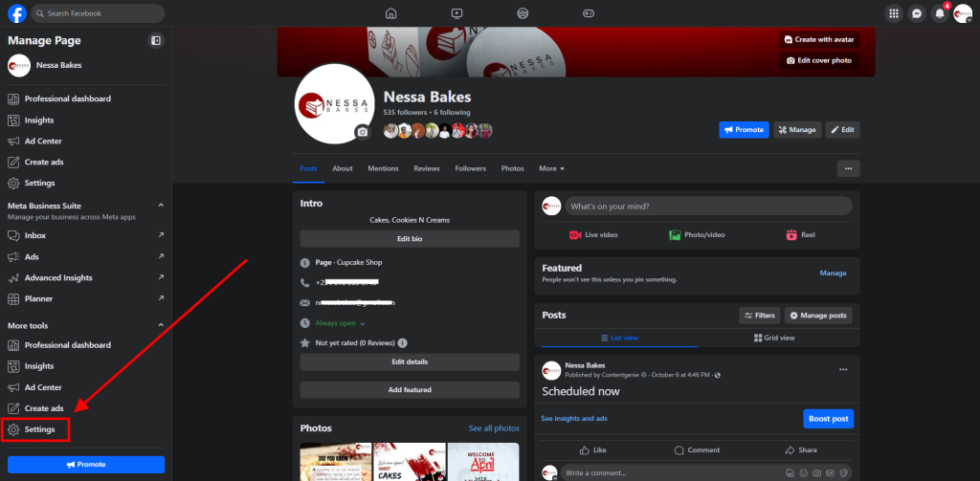Open the Video tab icon
The height and width of the screenshot is (481, 980).
pos(457,13)
